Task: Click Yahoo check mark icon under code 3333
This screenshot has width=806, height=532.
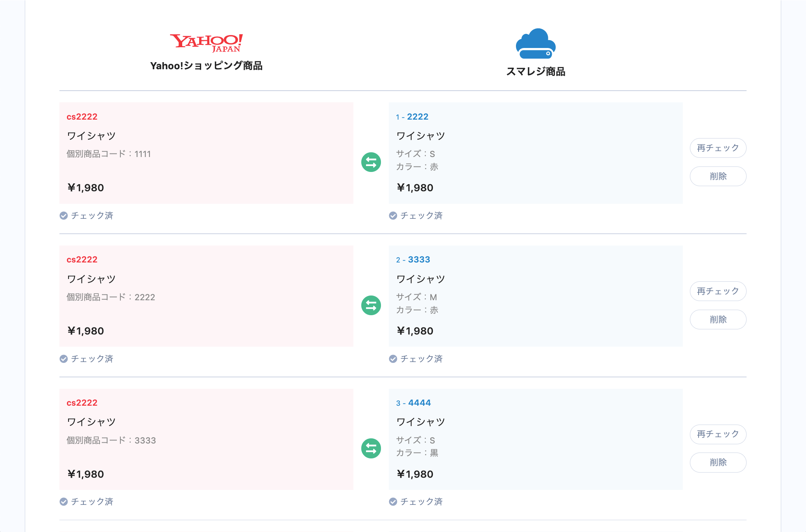Action: pyautogui.click(x=64, y=502)
